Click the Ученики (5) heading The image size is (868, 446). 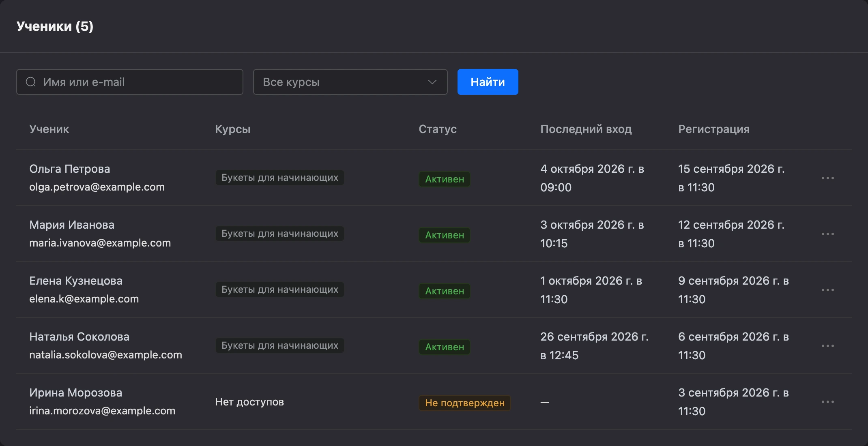tap(55, 26)
